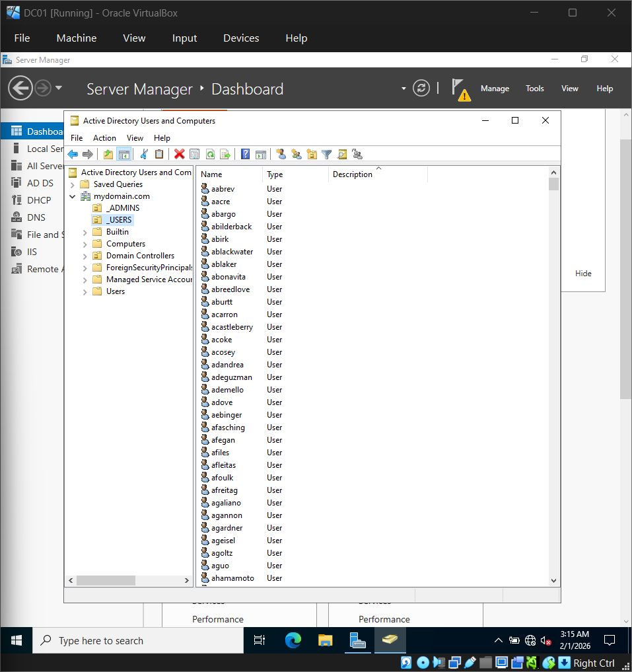Expand the Domain Controllers node
632x672 pixels.
pyautogui.click(x=85, y=256)
